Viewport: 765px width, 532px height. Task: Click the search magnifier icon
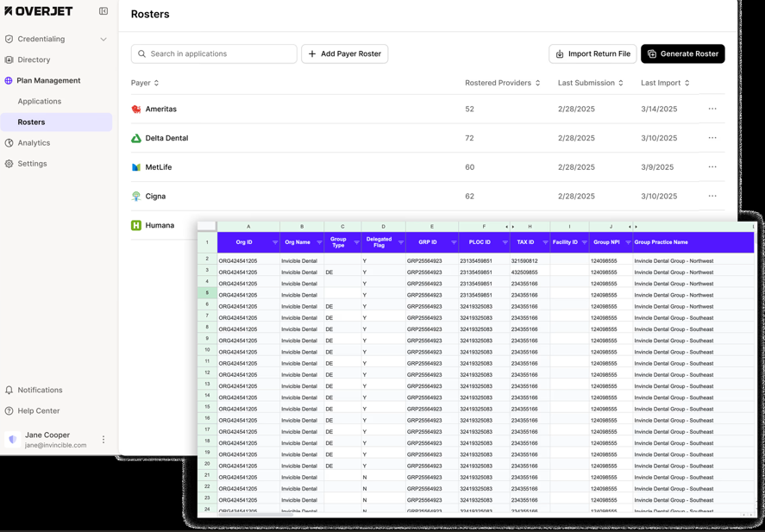[x=141, y=53]
